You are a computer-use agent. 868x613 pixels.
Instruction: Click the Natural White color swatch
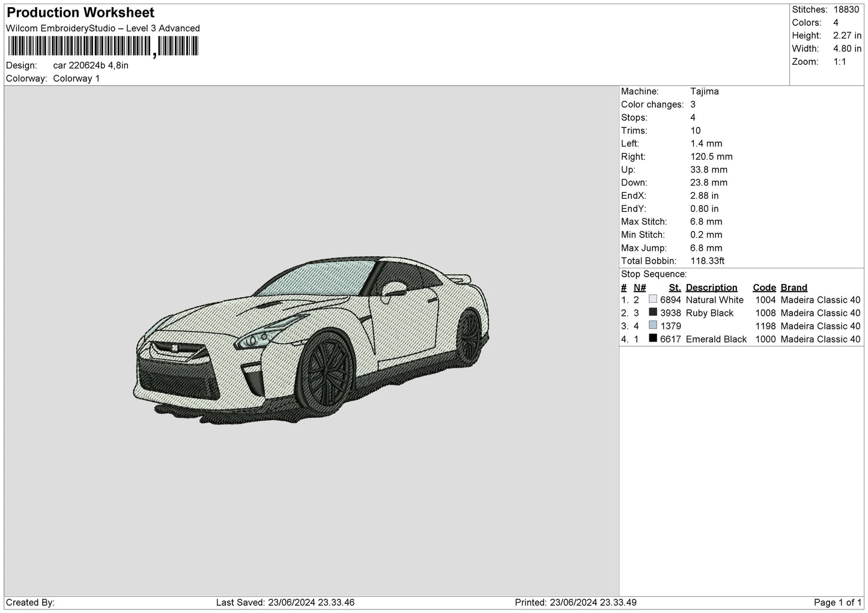[x=653, y=299]
